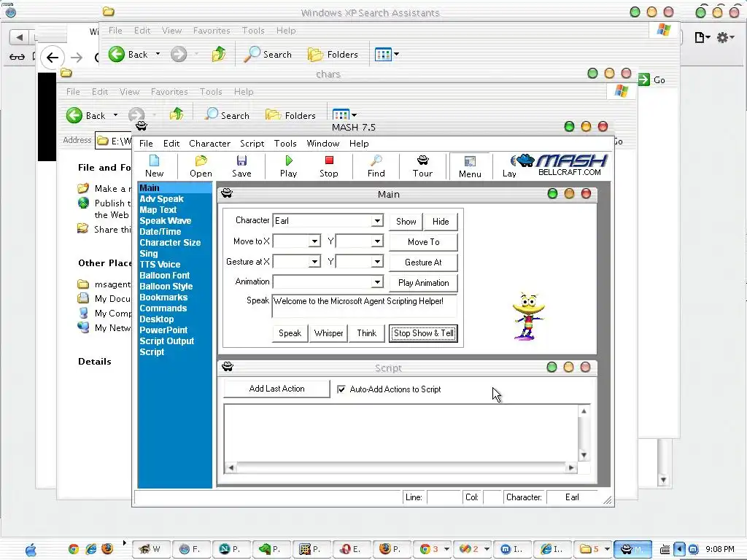
Task: Select PowerPoint in the sidebar
Action: point(163,330)
